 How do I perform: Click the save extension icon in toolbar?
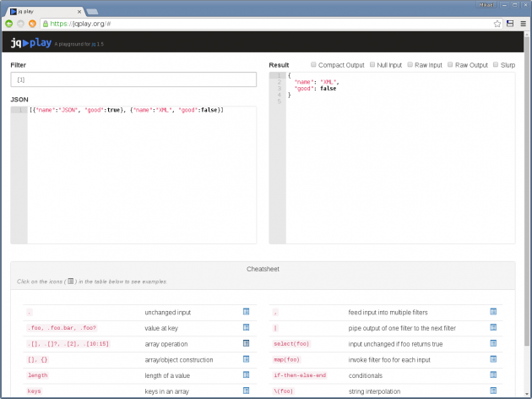tap(510, 24)
